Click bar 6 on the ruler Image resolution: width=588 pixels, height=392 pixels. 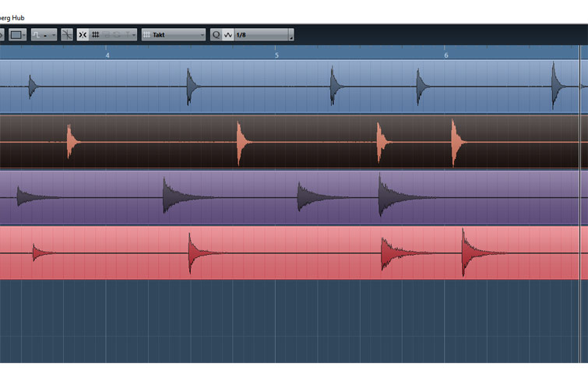(x=446, y=55)
